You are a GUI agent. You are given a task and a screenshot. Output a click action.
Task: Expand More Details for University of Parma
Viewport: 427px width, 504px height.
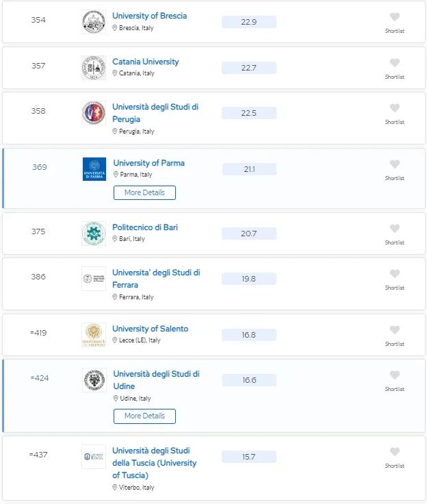(144, 193)
